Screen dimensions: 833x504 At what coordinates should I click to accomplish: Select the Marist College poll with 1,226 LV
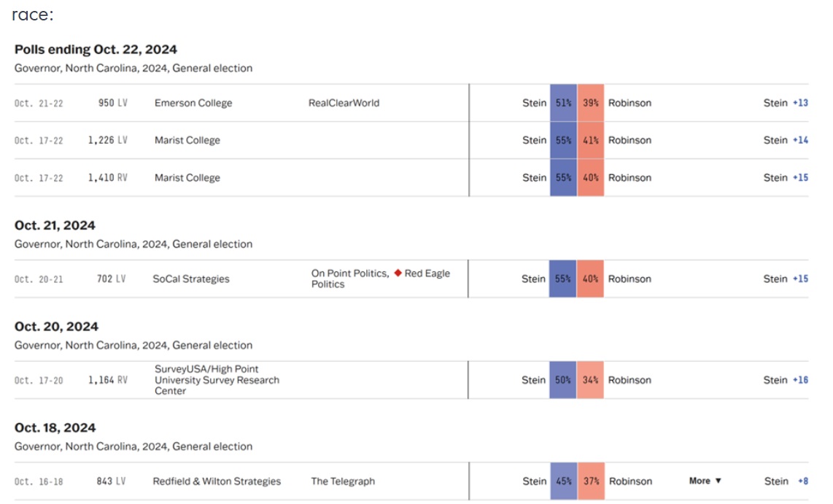coord(187,140)
